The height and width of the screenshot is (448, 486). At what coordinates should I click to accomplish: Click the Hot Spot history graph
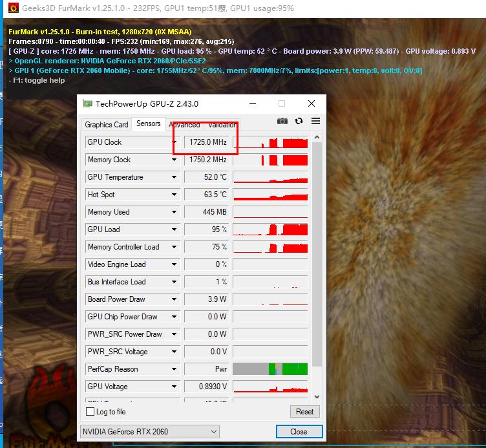point(270,195)
